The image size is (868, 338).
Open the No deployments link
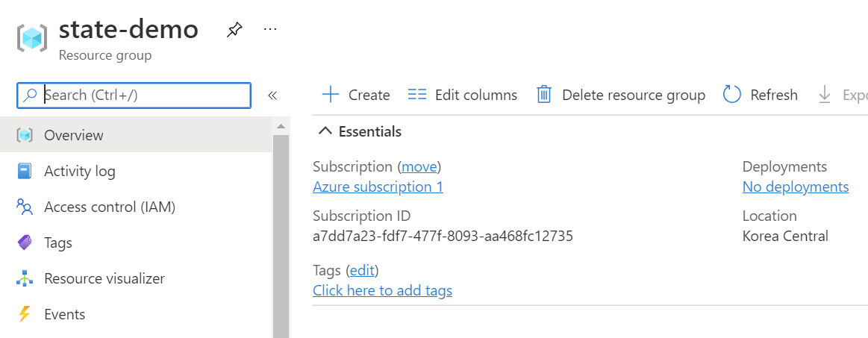pos(796,187)
